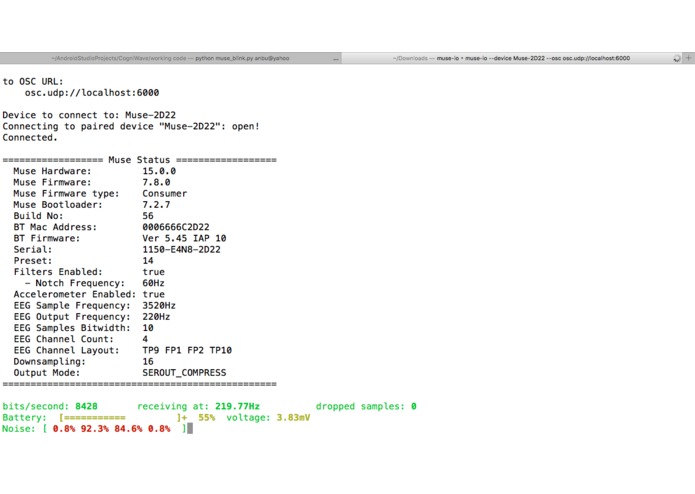This screenshot has height=494, width=695.
Task: Click the noise value 92.3%
Action: [x=94, y=429]
